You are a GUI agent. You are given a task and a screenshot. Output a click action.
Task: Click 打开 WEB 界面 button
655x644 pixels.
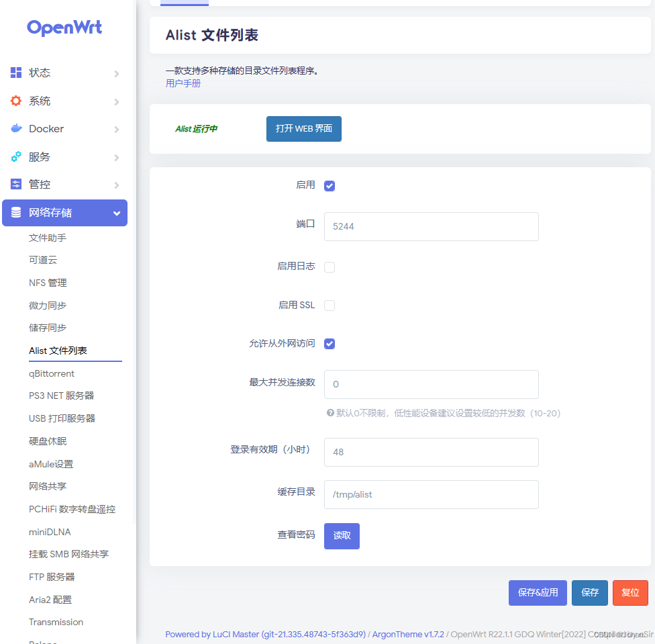pyautogui.click(x=304, y=129)
